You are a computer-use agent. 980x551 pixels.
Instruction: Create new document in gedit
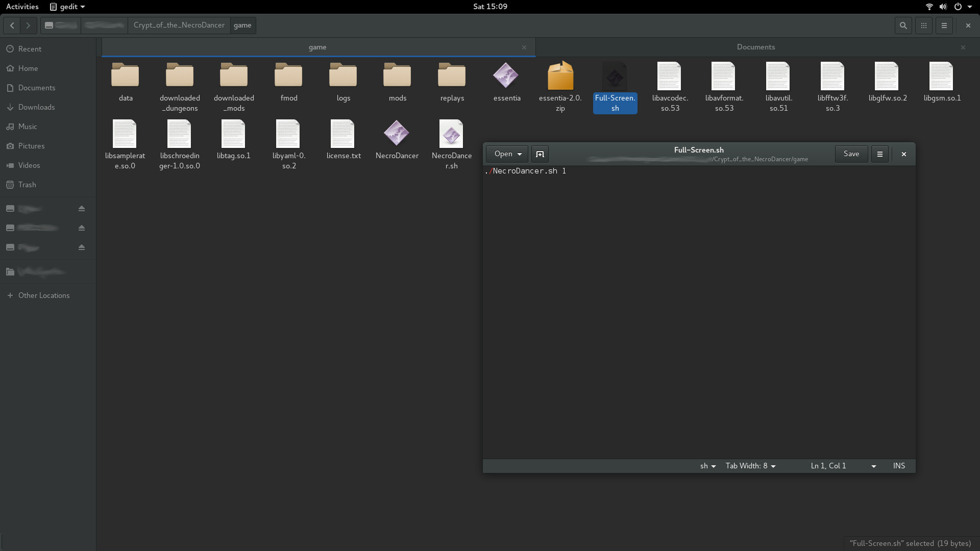click(540, 154)
